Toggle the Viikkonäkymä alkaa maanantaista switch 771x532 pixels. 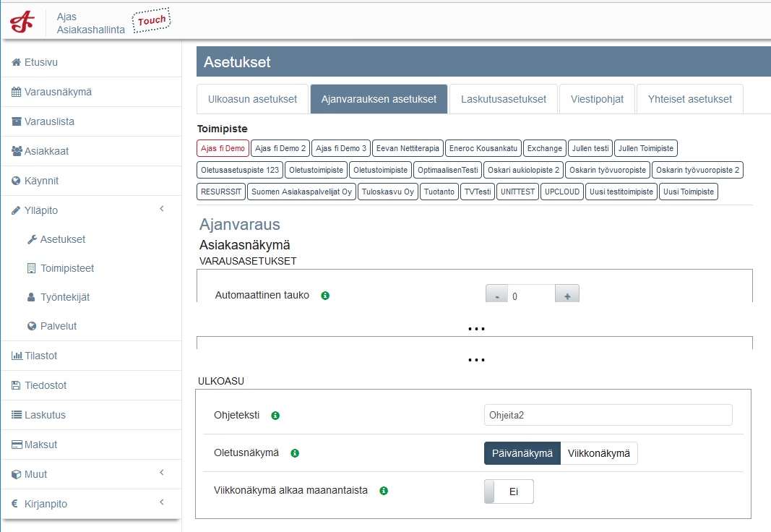click(509, 492)
